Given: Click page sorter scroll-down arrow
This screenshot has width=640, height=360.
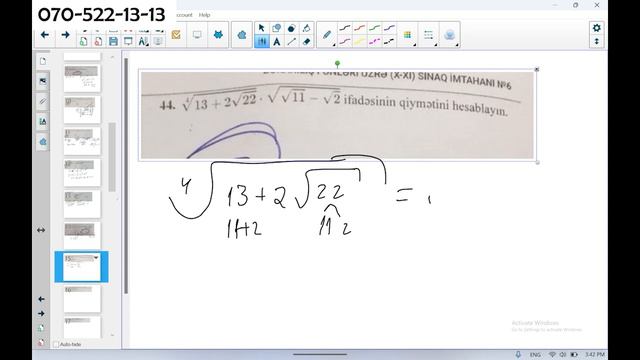Looking at the screenshot, I should click(x=112, y=335).
